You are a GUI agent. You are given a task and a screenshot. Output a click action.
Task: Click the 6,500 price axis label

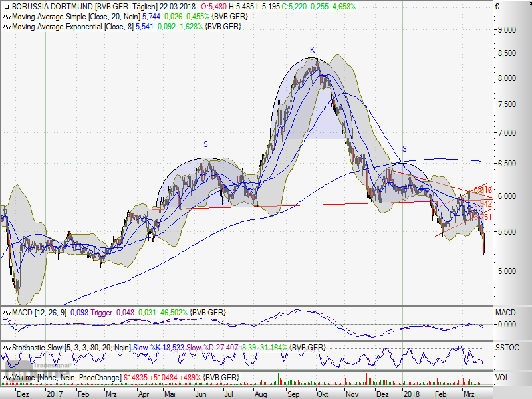(507, 164)
